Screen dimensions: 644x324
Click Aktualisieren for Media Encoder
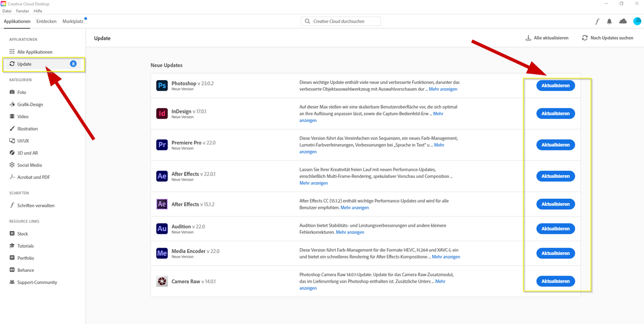point(555,253)
